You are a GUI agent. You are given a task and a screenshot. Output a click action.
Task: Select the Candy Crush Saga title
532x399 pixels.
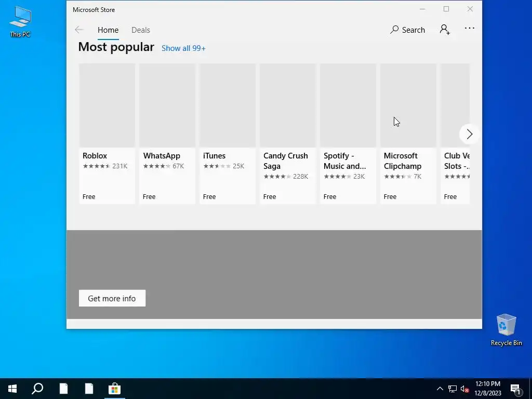click(x=286, y=161)
